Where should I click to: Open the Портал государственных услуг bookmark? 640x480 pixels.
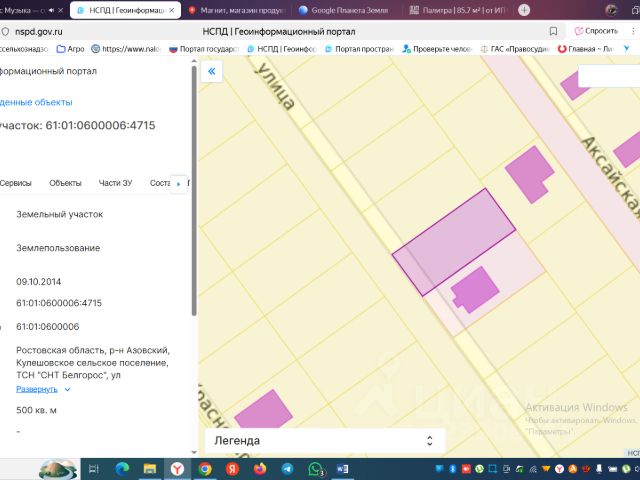(203, 49)
